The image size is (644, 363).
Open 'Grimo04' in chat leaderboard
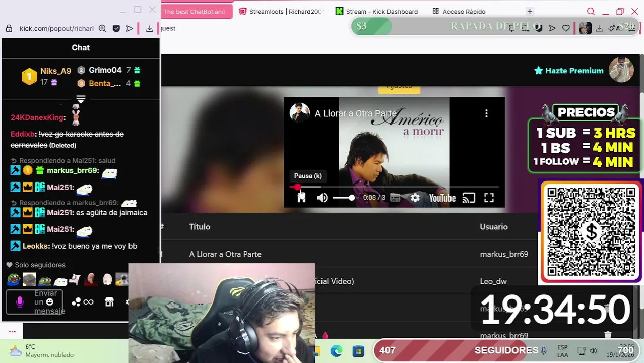[105, 70]
